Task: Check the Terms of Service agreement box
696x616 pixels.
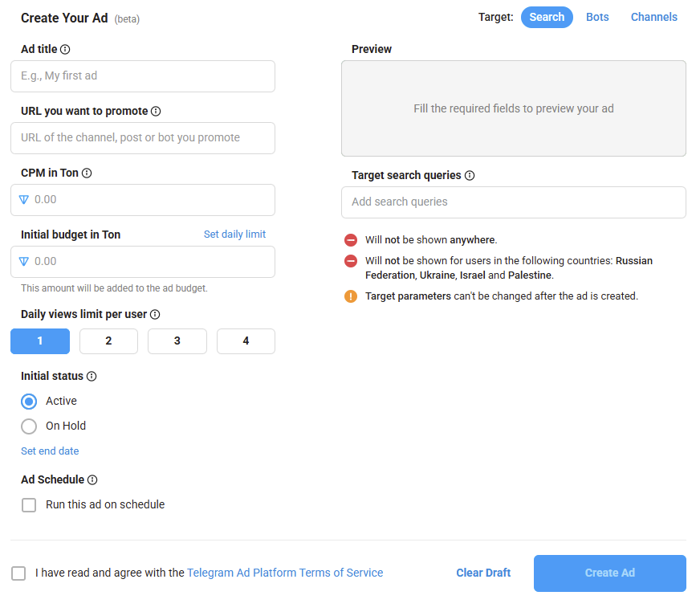Action: 18,573
